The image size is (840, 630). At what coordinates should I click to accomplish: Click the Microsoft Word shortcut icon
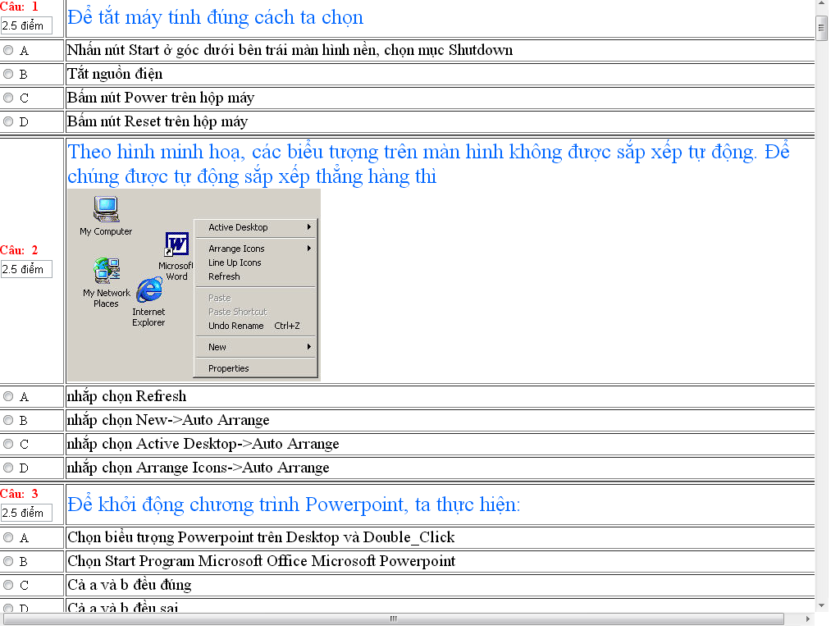tap(176, 244)
